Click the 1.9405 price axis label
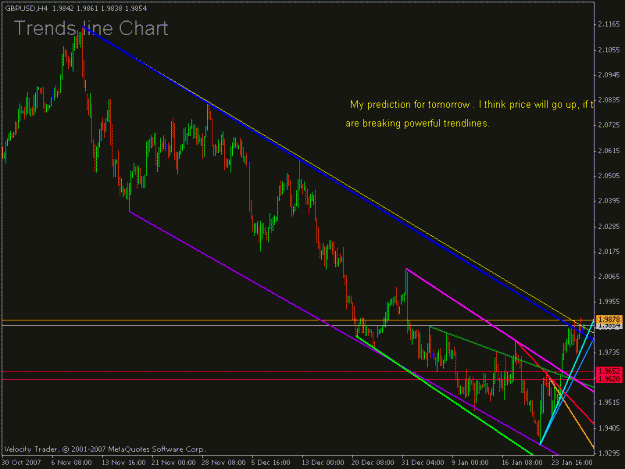This screenshot has height=469, width=625. point(609,428)
